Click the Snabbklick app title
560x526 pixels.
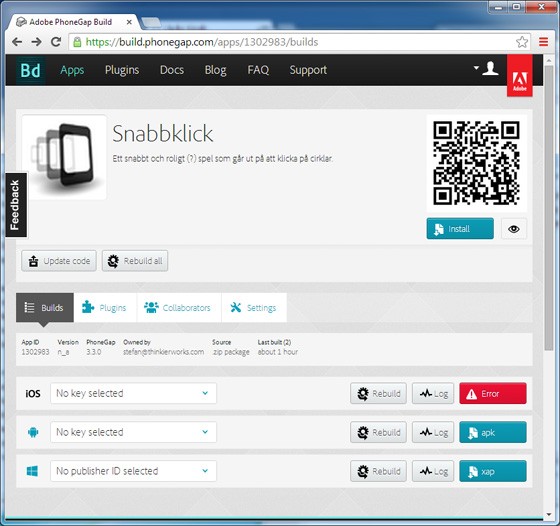pyautogui.click(x=163, y=134)
